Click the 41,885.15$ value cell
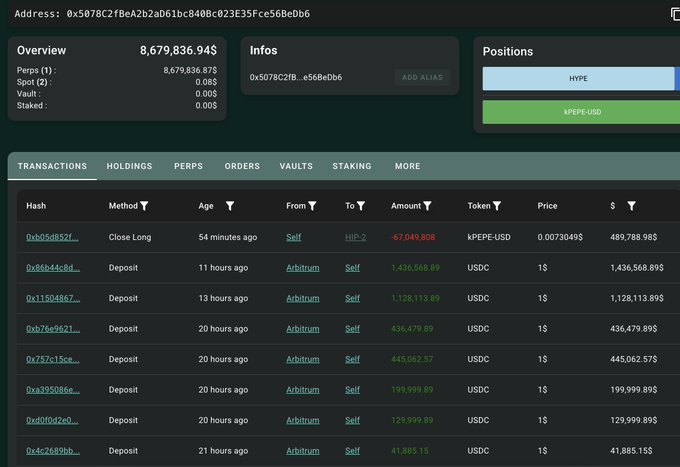 (631, 451)
